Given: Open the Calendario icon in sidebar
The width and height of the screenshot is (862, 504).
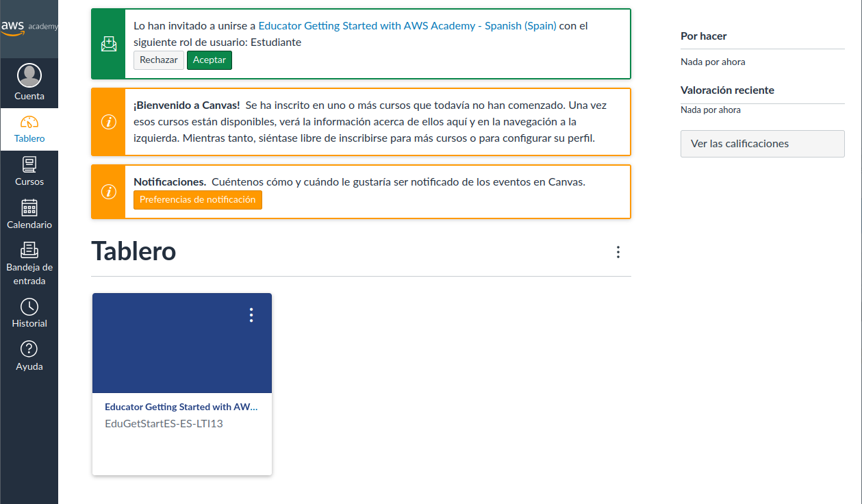Looking at the screenshot, I should (29, 207).
